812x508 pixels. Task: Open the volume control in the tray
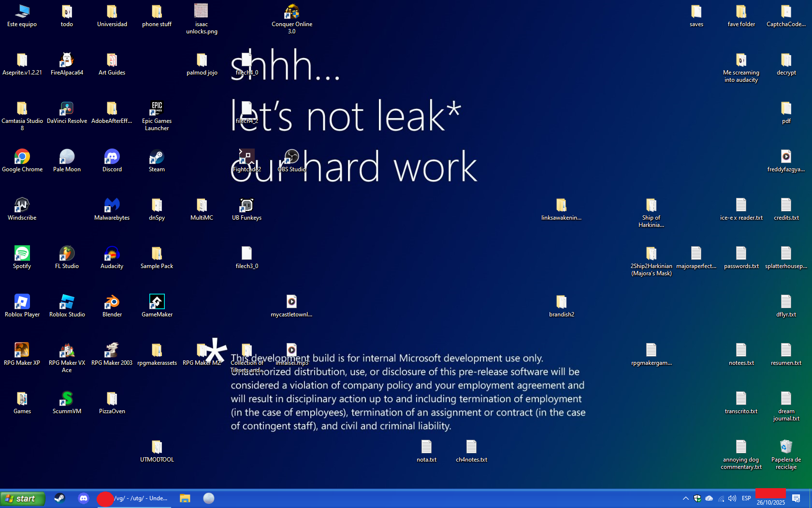click(x=732, y=498)
